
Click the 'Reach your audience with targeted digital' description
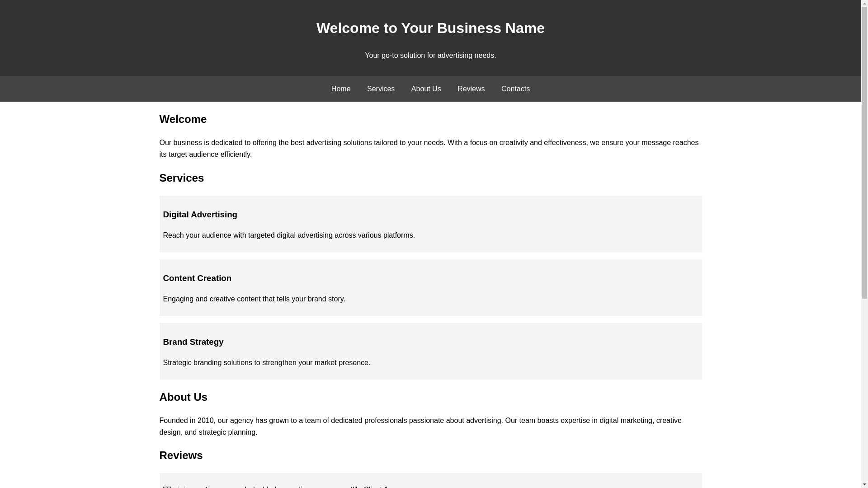pyautogui.click(x=288, y=235)
